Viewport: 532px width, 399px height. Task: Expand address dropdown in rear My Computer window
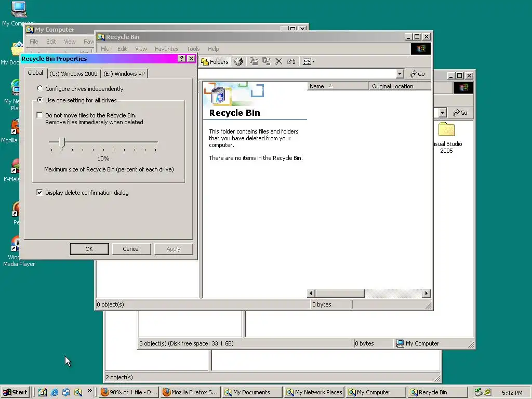click(442, 113)
